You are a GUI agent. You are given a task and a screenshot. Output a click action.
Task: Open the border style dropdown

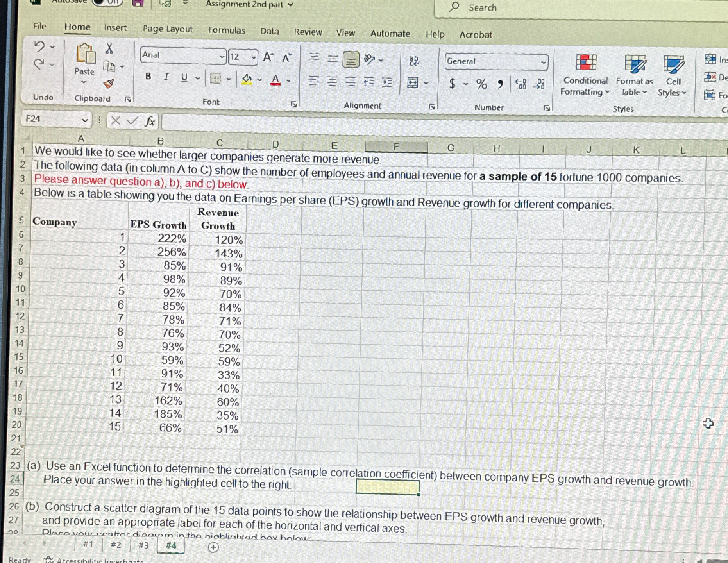coord(230,79)
